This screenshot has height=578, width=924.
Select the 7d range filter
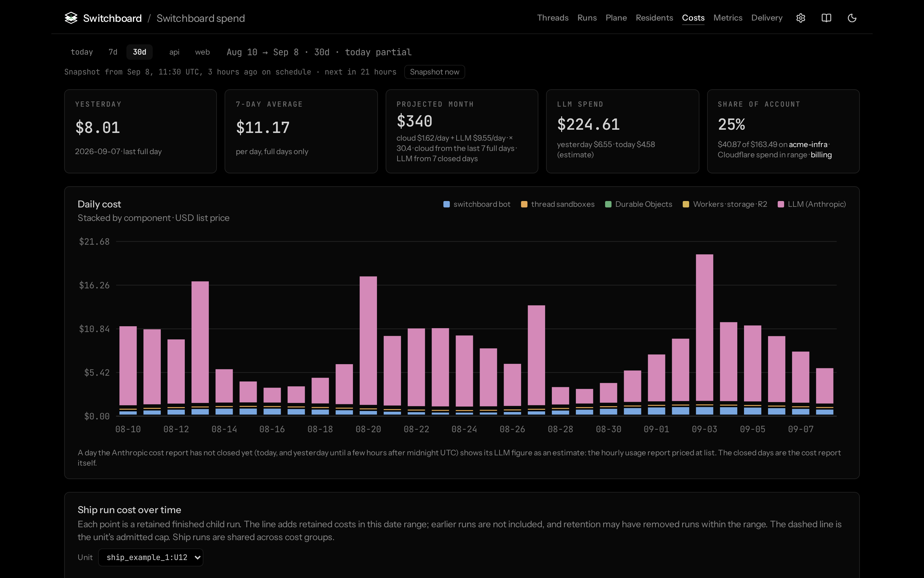point(113,52)
